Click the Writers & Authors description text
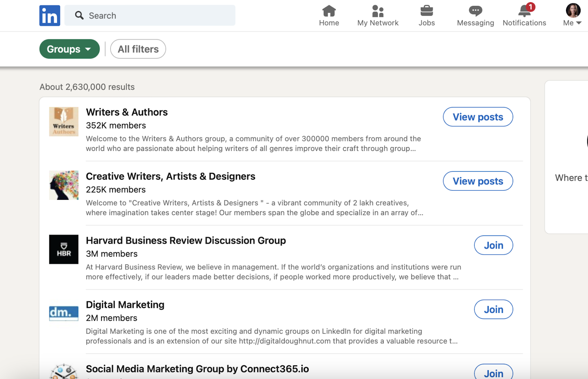Screen dimensions: 588x379 (254, 144)
